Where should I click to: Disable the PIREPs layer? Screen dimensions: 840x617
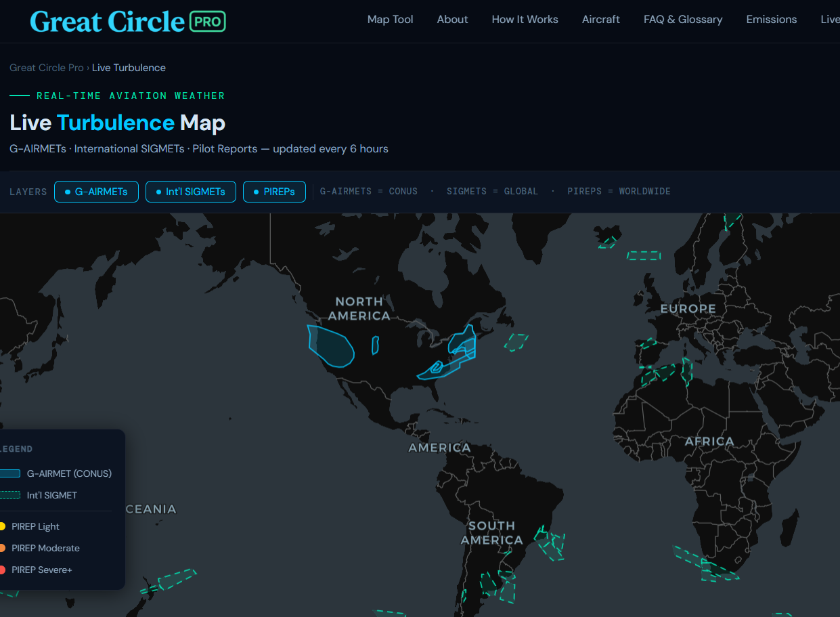(x=274, y=191)
